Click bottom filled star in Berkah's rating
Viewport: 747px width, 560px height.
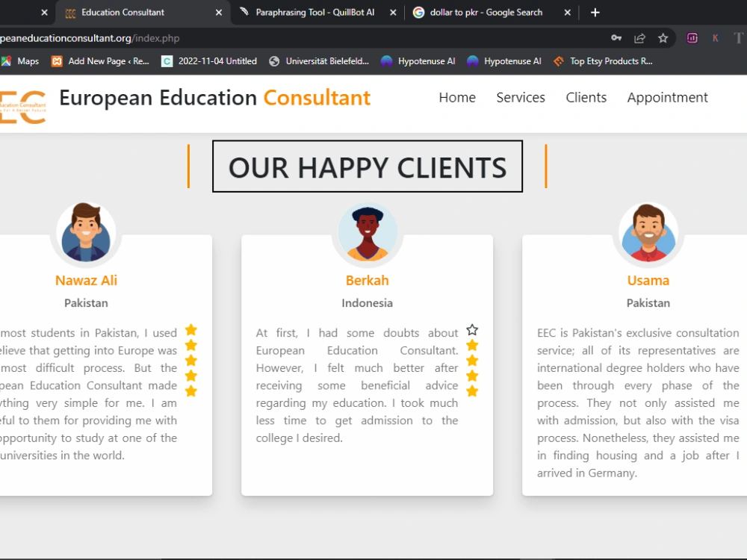click(x=472, y=391)
